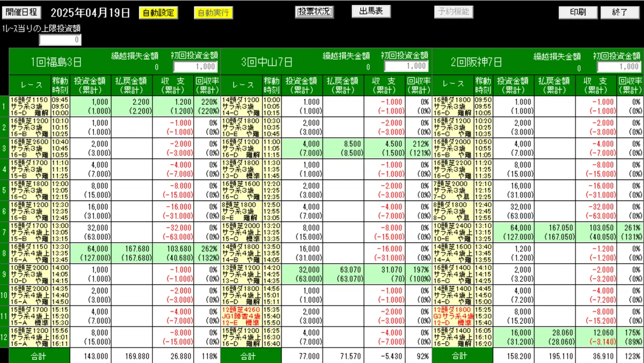Click Fukushima レース column header
This screenshot has height=363, width=644.
point(30,85)
